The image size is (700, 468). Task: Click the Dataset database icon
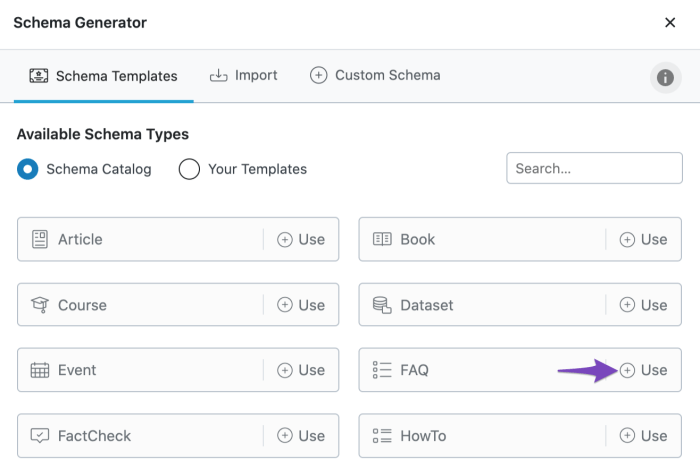(x=382, y=305)
